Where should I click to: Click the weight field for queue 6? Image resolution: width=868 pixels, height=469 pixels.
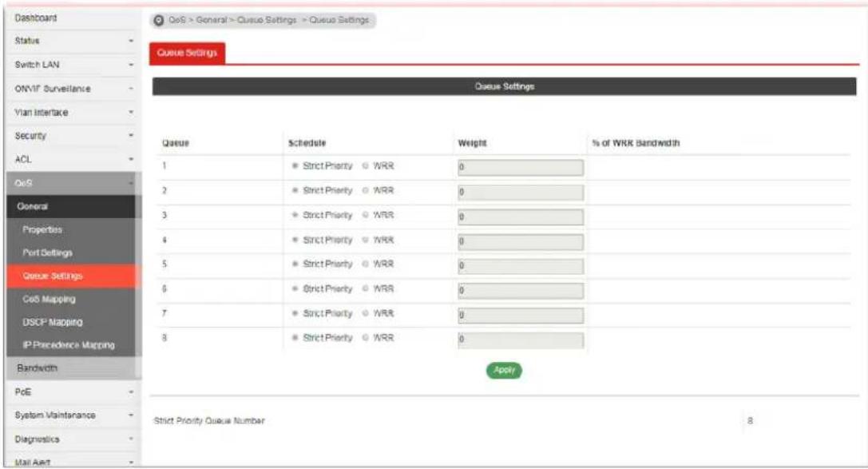[521, 290]
